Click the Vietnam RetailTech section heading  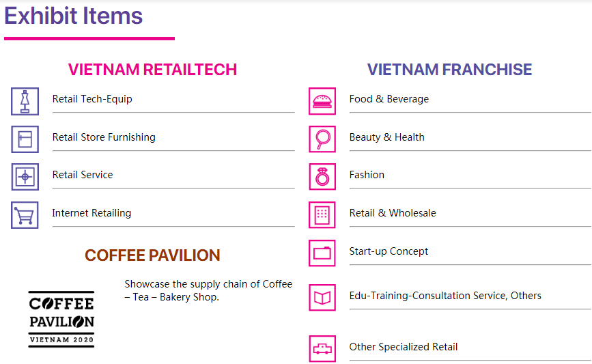point(152,70)
